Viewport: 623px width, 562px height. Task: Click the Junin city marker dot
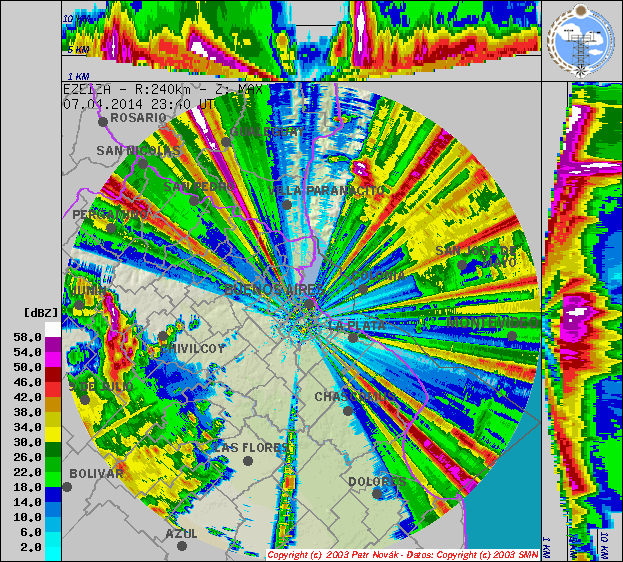click(x=79, y=305)
